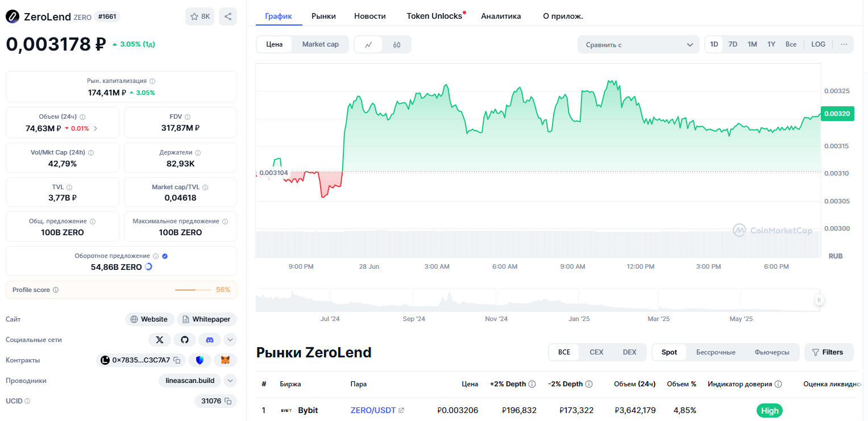
Task: Add ZeroLend to watchlist star button
Action: [200, 16]
